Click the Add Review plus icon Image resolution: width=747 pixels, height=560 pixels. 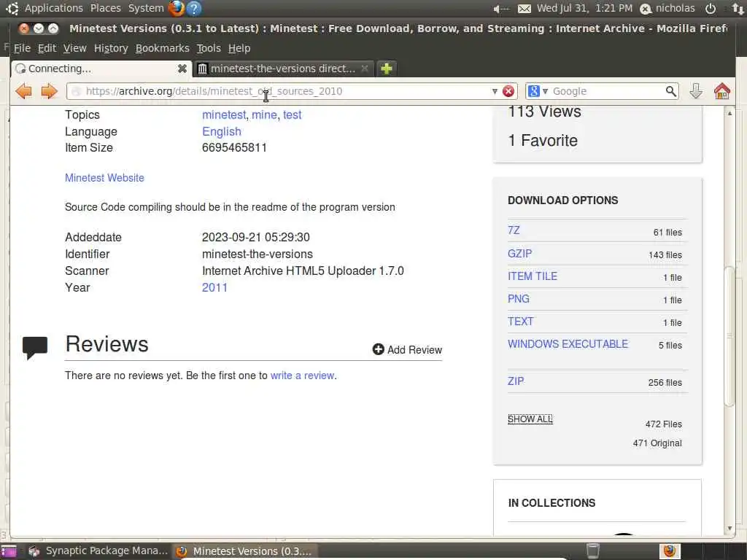379,349
